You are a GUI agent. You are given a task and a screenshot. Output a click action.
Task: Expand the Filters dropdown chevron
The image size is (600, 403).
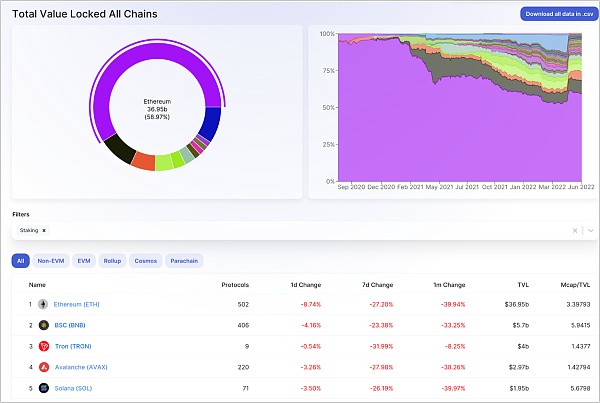(591, 230)
